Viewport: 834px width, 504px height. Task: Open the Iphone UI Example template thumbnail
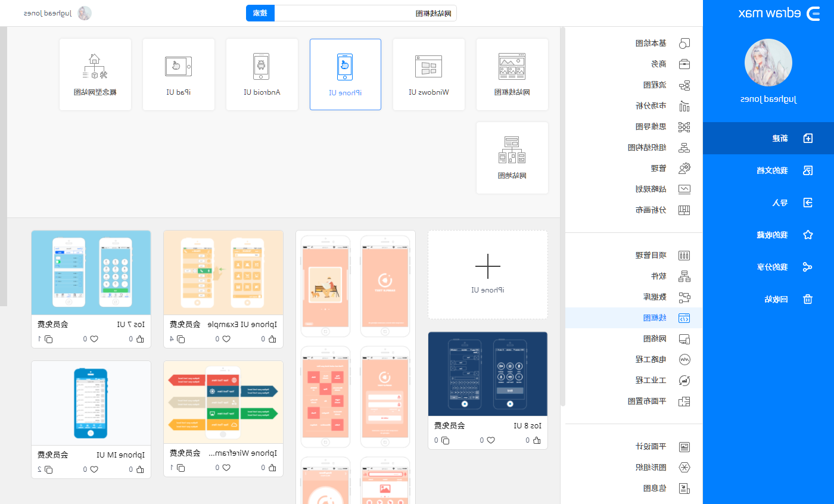pos(223,272)
